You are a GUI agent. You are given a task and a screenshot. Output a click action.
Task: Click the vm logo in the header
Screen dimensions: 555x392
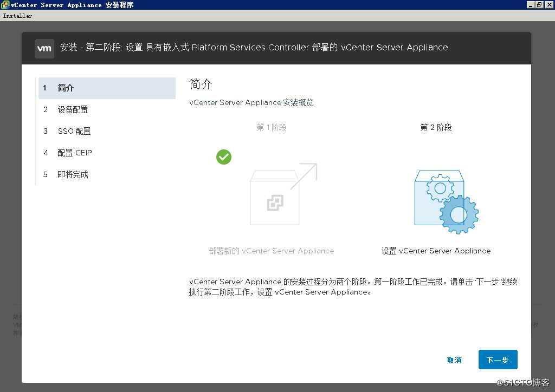tap(44, 48)
